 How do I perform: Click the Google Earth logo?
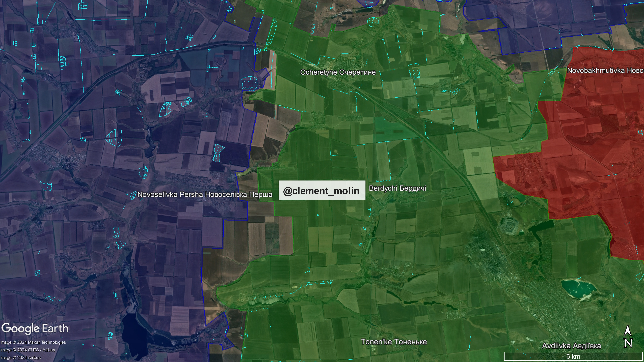[x=35, y=328]
